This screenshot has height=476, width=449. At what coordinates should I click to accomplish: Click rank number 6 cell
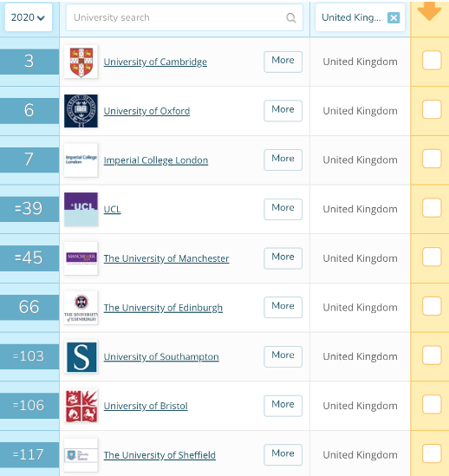pos(29,110)
